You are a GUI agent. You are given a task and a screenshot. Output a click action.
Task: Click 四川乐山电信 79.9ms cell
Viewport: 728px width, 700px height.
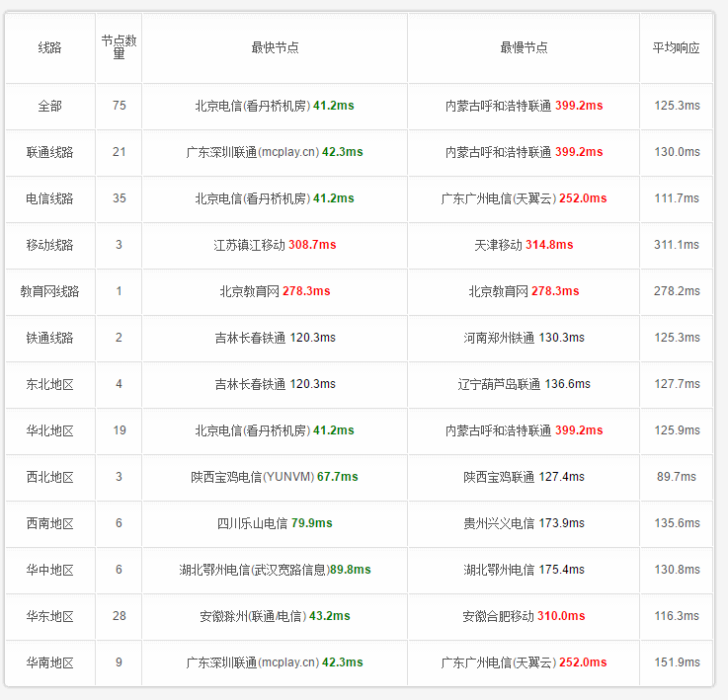(275, 523)
